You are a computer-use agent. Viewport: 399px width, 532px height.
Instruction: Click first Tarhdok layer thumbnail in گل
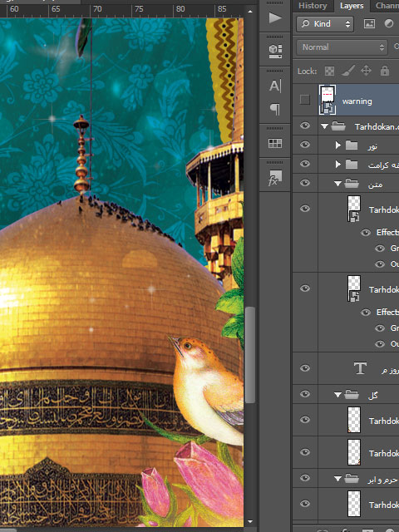coord(354,420)
